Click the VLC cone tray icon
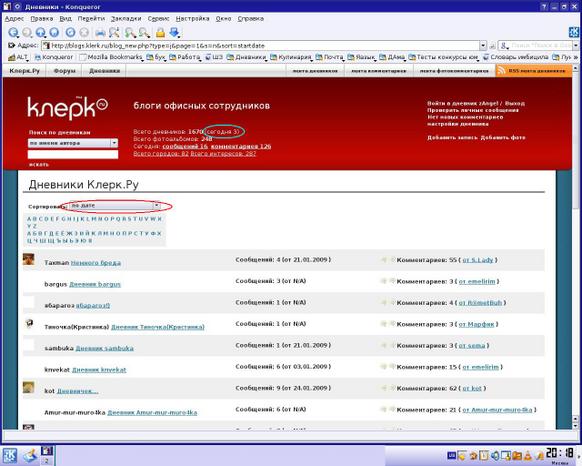The height and width of the screenshot is (466, 582). tap(527, 455)
